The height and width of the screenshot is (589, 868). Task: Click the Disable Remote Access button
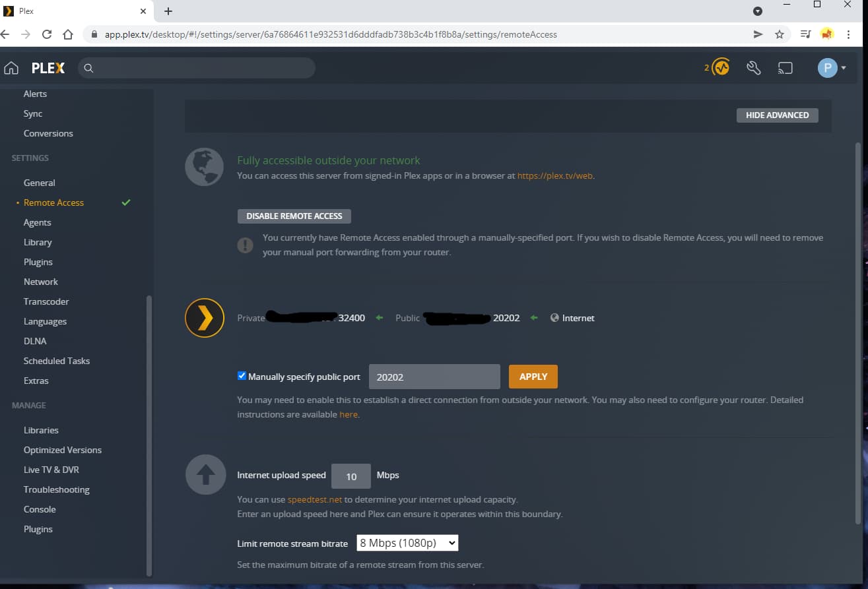point(294,216)
